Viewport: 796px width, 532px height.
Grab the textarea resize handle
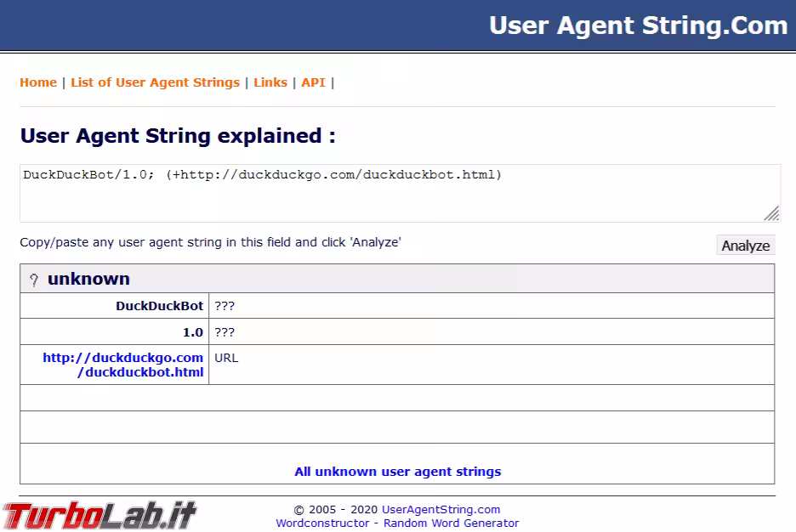(x=771, y=213)
